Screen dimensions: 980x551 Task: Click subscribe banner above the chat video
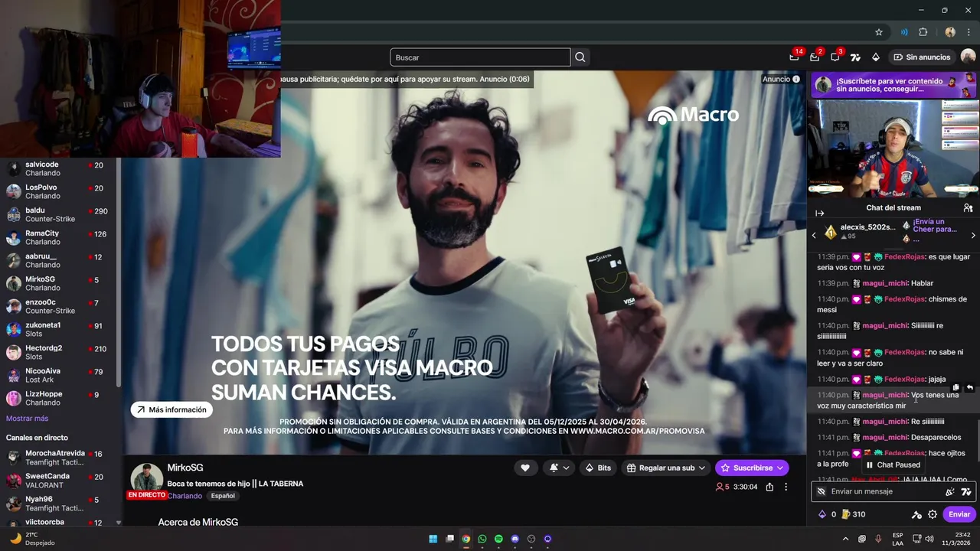tap(893, 84)
